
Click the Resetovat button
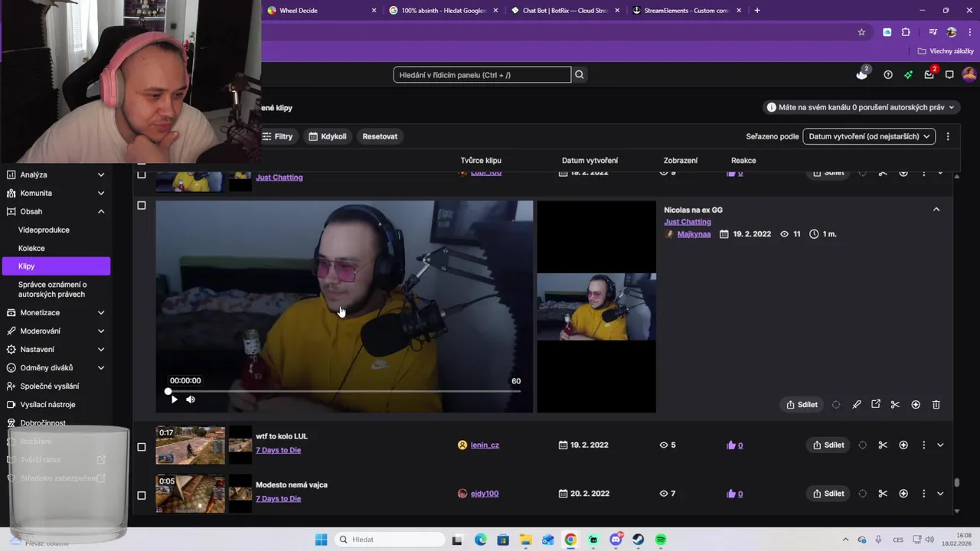[380, 136]
